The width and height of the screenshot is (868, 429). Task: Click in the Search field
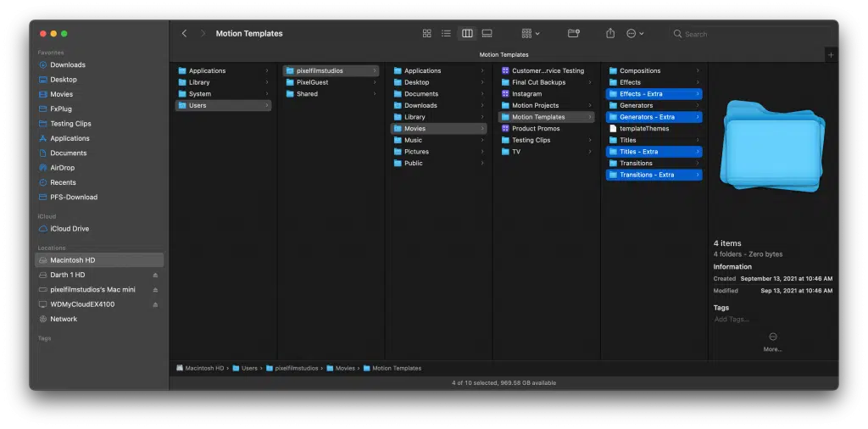pyautogui.click(x=750, y=34)
